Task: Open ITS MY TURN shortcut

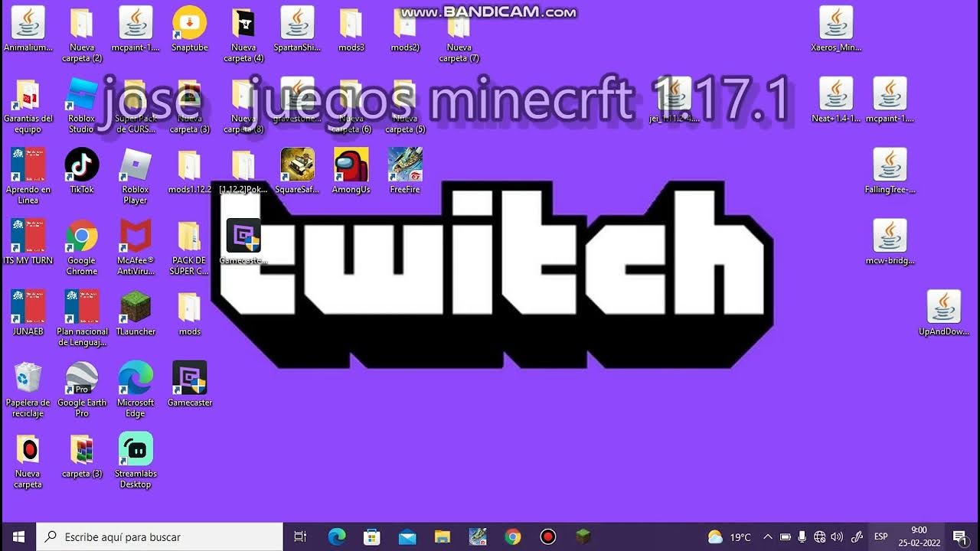Action: click(x=28, y=236)
